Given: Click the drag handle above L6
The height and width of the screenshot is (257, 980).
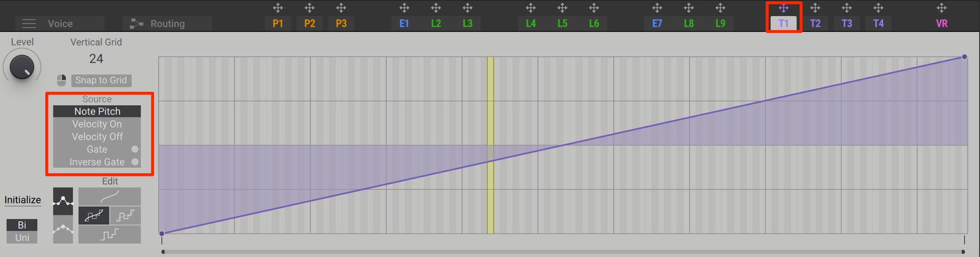Looking at the screenshot, I should click(594, 8).
